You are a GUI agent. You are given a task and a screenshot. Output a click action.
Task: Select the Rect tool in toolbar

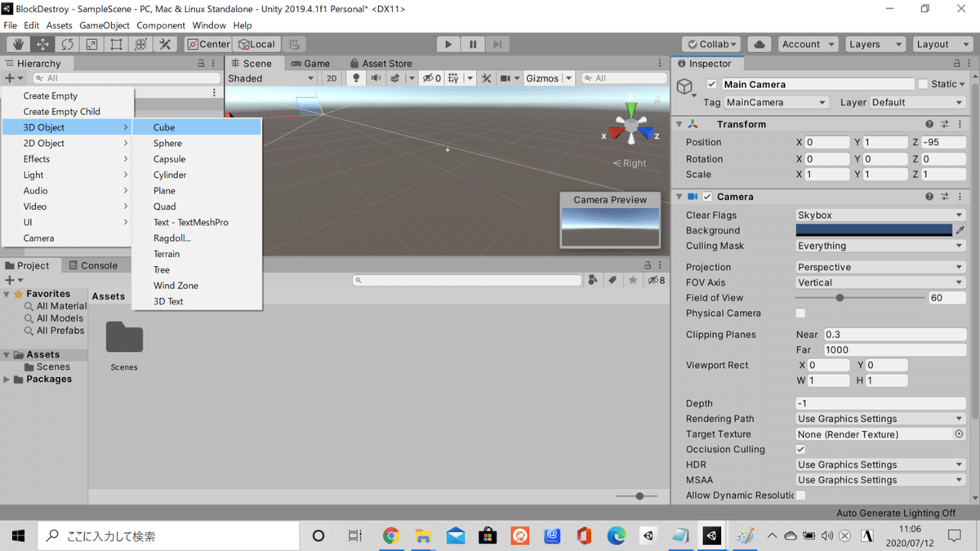point(116,44)
